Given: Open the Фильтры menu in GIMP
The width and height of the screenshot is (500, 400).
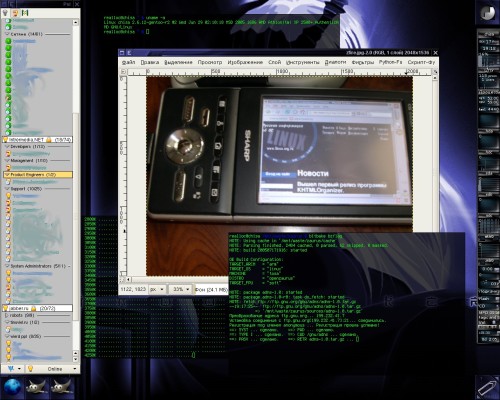Looking at the screenshot, I should (x=363, y=62).
